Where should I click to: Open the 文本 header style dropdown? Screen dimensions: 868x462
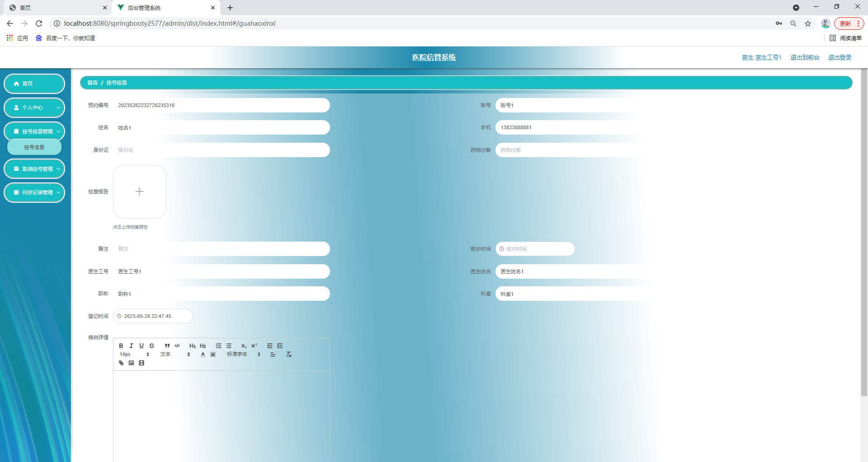click(x=175, y=355)
